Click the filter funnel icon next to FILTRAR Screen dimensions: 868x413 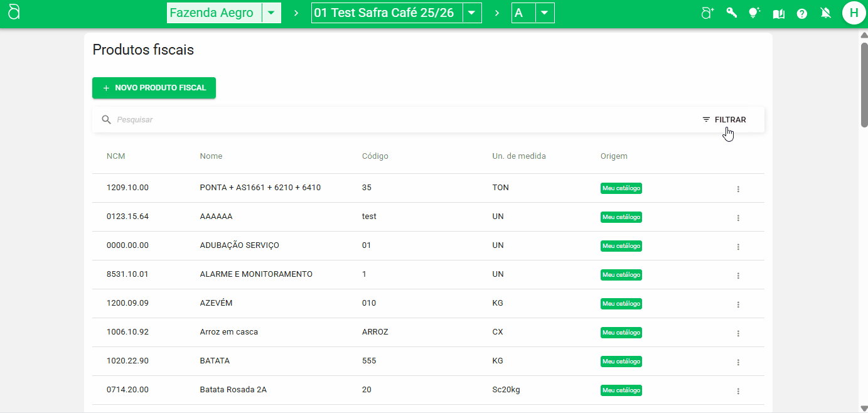[704, 119]
